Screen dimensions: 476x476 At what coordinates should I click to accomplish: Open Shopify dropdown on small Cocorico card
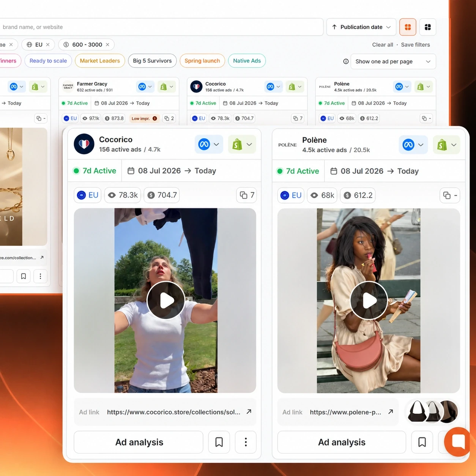295,87
